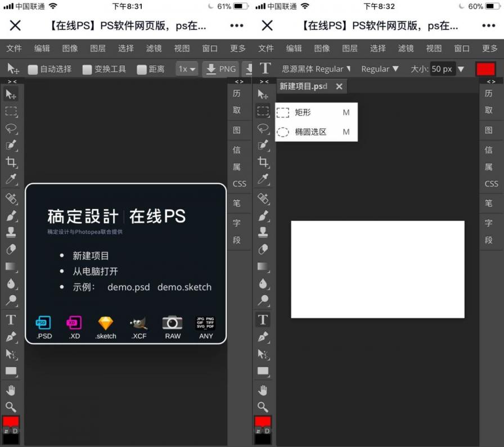
Task: Select the Blur drop tool in left screenshot
Action: click(x=11, y=283)
